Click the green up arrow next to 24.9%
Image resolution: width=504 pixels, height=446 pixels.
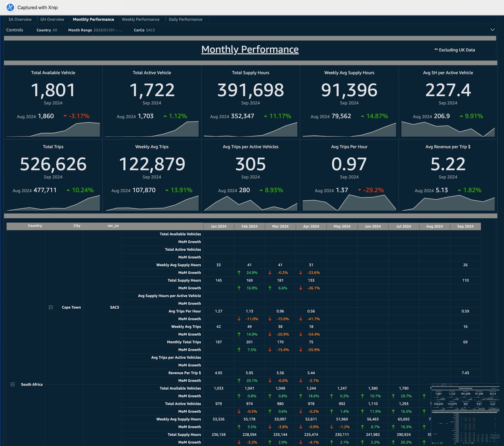239,273
